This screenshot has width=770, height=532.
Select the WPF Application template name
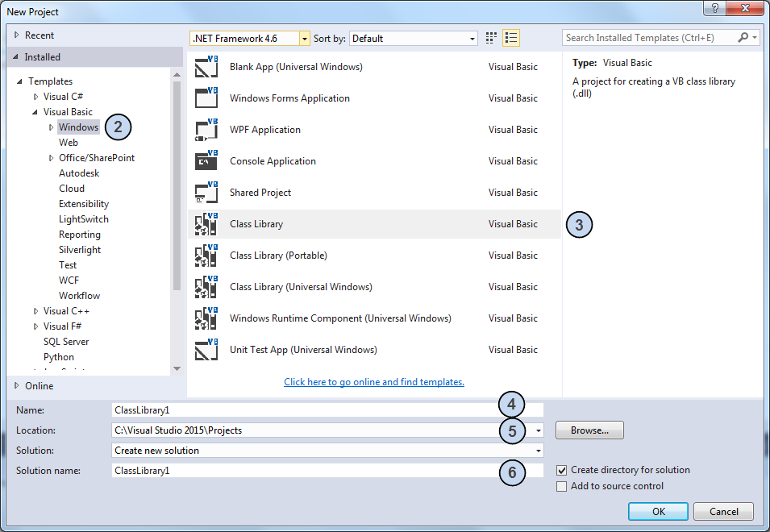point(265,130)
